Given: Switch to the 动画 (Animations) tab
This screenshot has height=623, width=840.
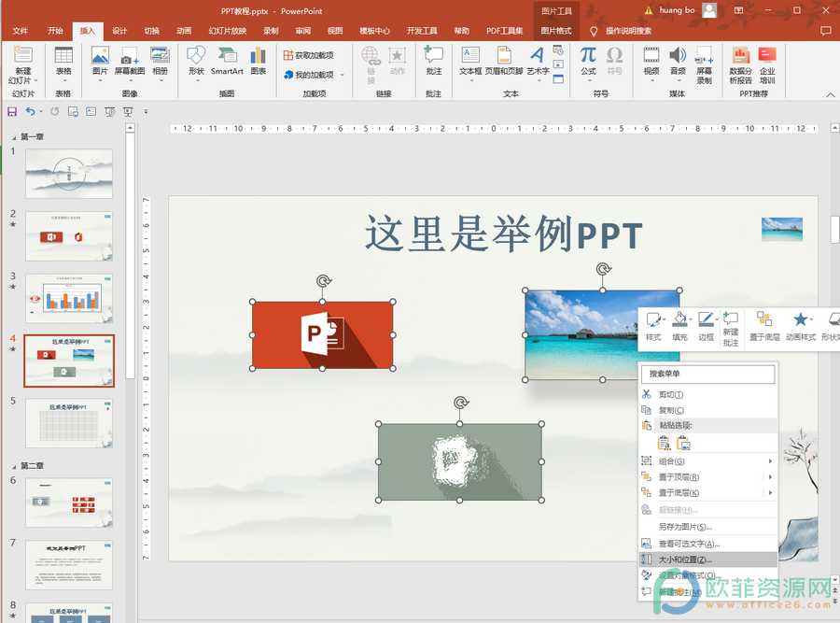Looking at the screenshot, I should 184,31.
